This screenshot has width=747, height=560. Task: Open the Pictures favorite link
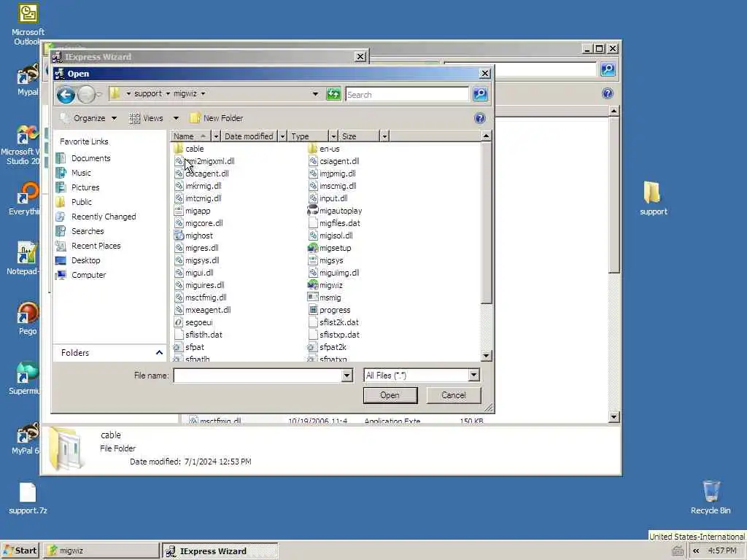(77, 187)
